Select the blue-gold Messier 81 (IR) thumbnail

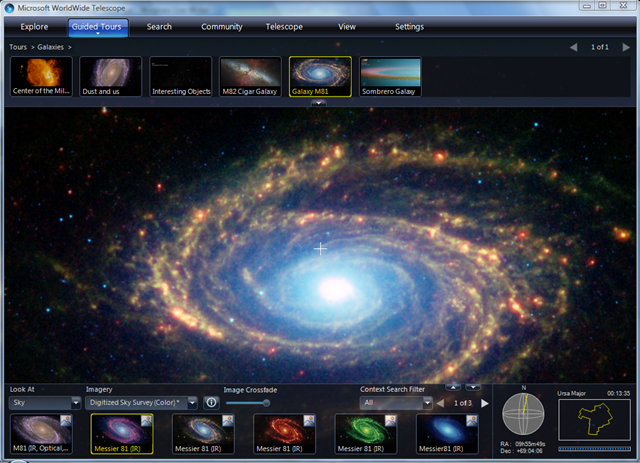pyautogui.click(x=203, y=434)
